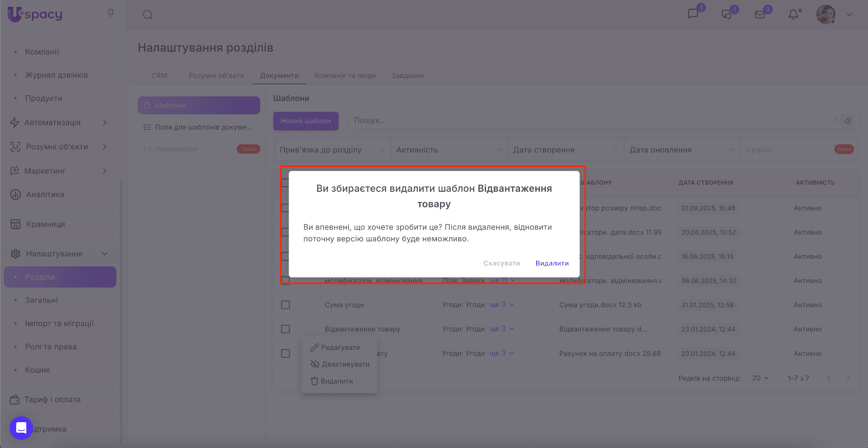The image size is (868, 448).
Task: Tick the checkbox for the Сума угоди row
Action: [x=286, y=305]
